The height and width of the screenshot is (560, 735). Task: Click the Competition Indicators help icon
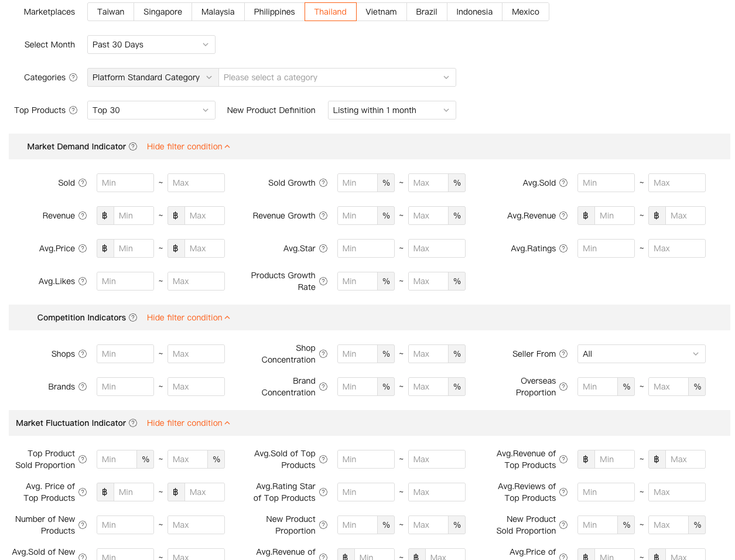(133, 317)
